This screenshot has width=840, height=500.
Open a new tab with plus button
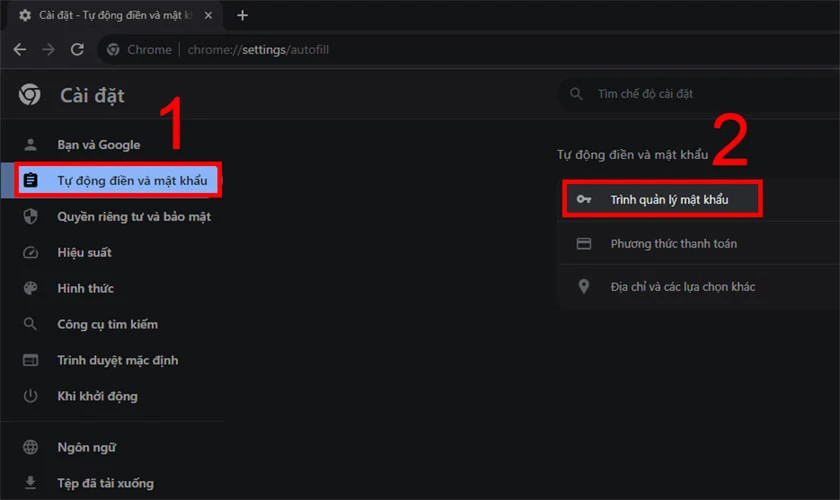pyautogui.click(x=242, y=15)
